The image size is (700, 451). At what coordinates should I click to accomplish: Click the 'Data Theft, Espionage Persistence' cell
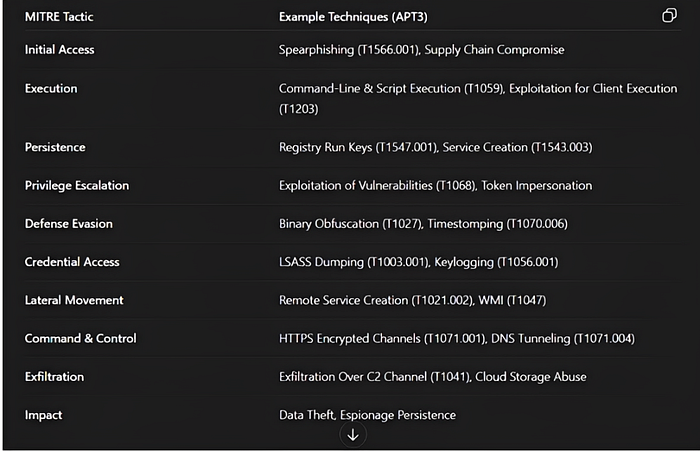tap(367, 415)
